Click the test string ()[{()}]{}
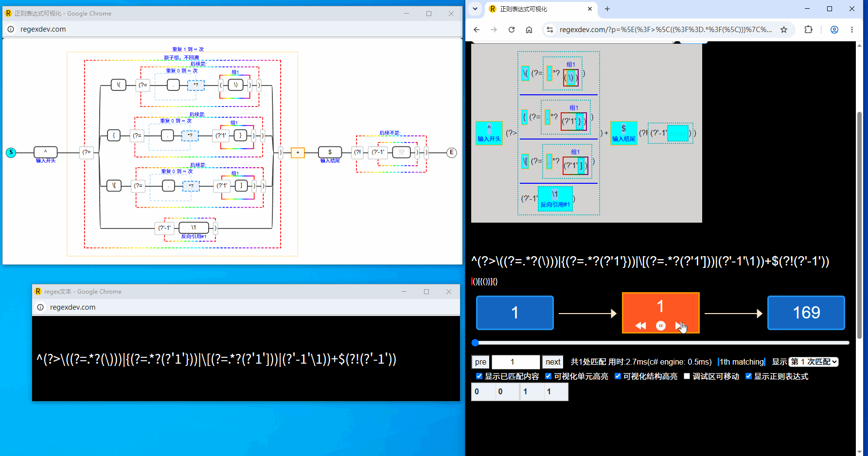 click(485, 281)
